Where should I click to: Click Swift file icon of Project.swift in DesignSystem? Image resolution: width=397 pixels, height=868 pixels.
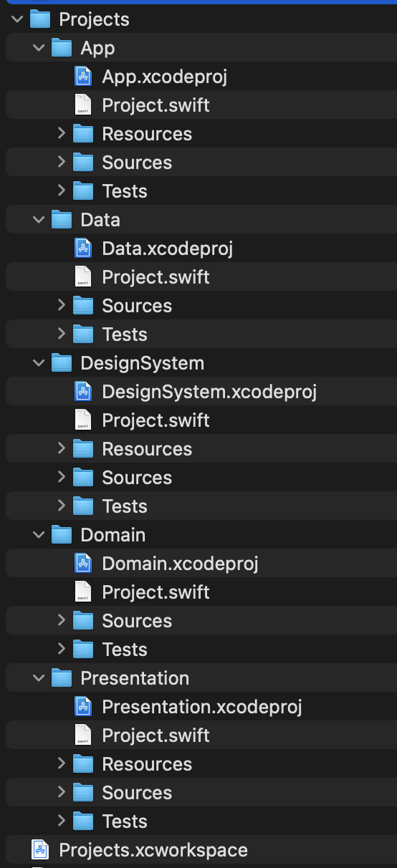point(84,420)
